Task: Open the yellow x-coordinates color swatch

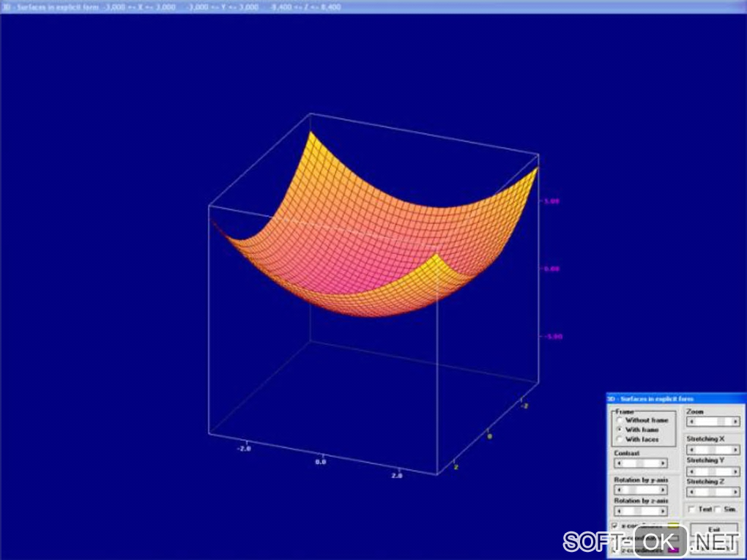Action: point(673,526)
